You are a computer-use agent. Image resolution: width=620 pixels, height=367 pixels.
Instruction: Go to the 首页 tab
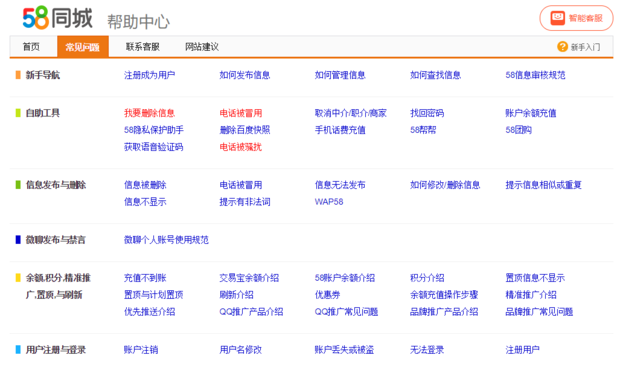click(x=31, y=47)
